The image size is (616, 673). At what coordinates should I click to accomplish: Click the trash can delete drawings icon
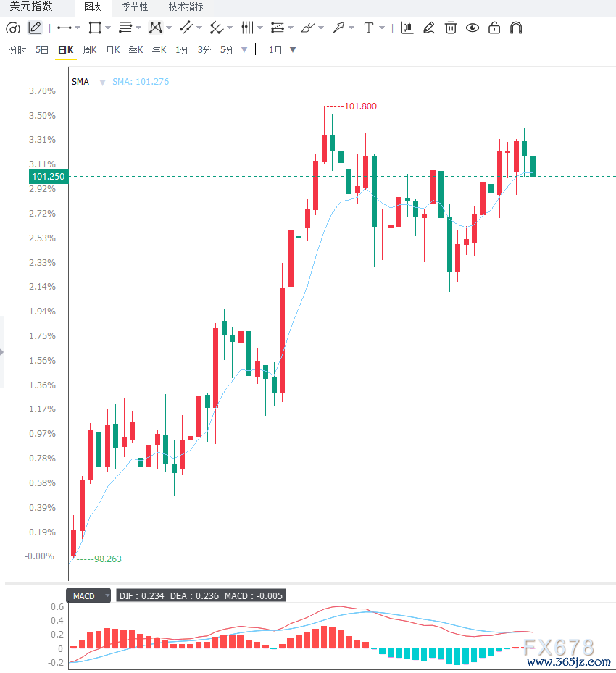click(x=451, y=28)
